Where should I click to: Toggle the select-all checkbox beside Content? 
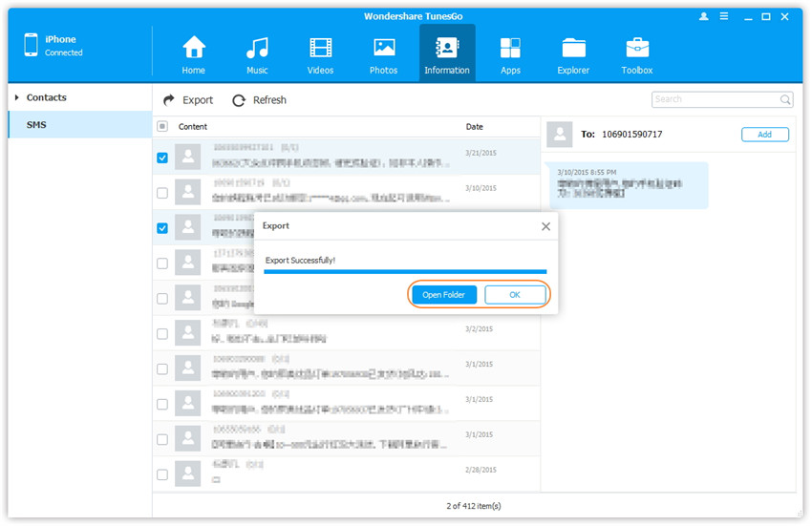pyautogui.click(x=162, y=126)
